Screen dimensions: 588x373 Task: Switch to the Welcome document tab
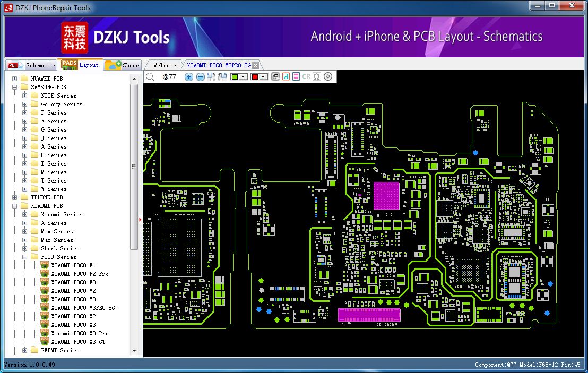click(x=165, y=65)
